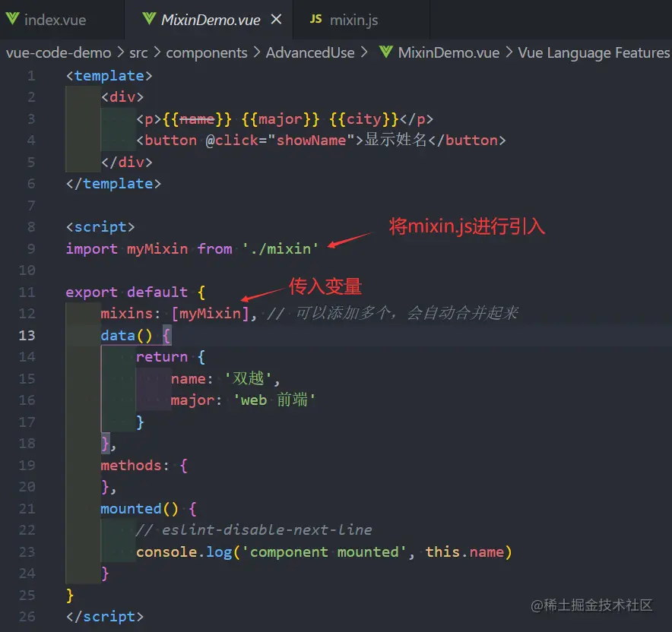Click the opening <script> tag

(100, 226)
